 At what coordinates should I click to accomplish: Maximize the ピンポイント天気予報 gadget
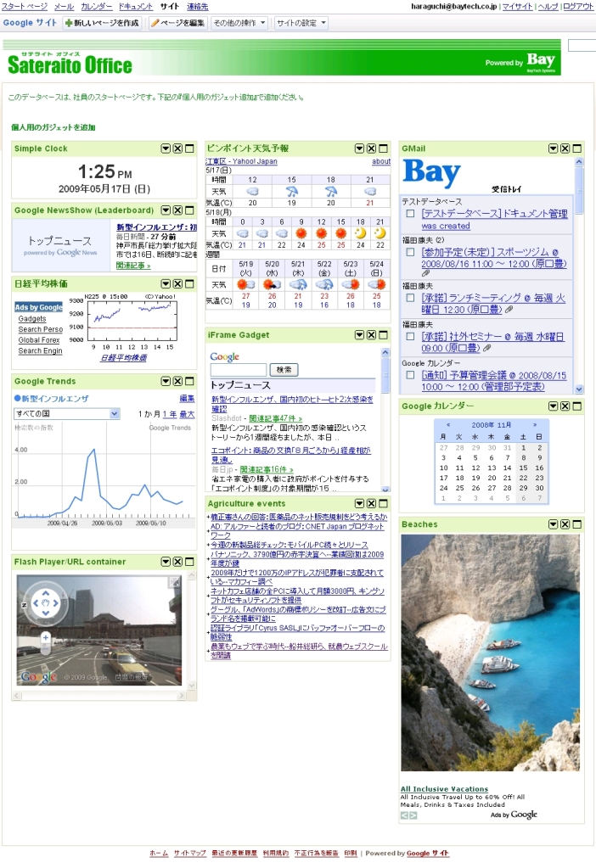click(383, 148)
